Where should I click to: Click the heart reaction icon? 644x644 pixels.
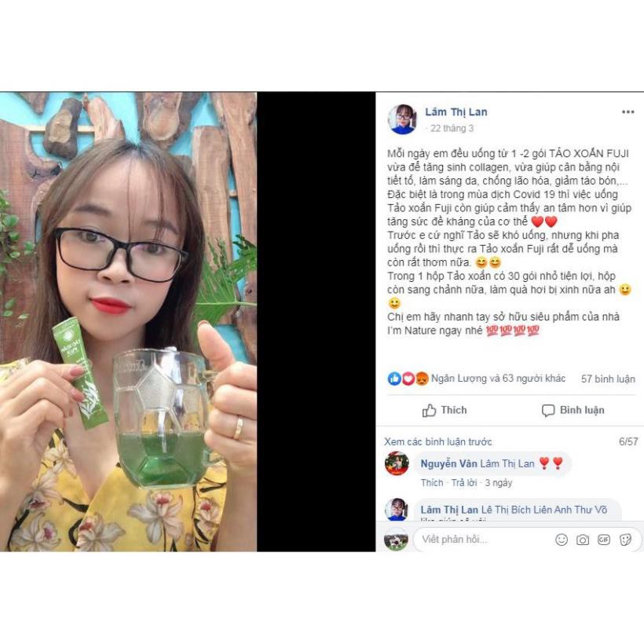[x=408, y=379]
